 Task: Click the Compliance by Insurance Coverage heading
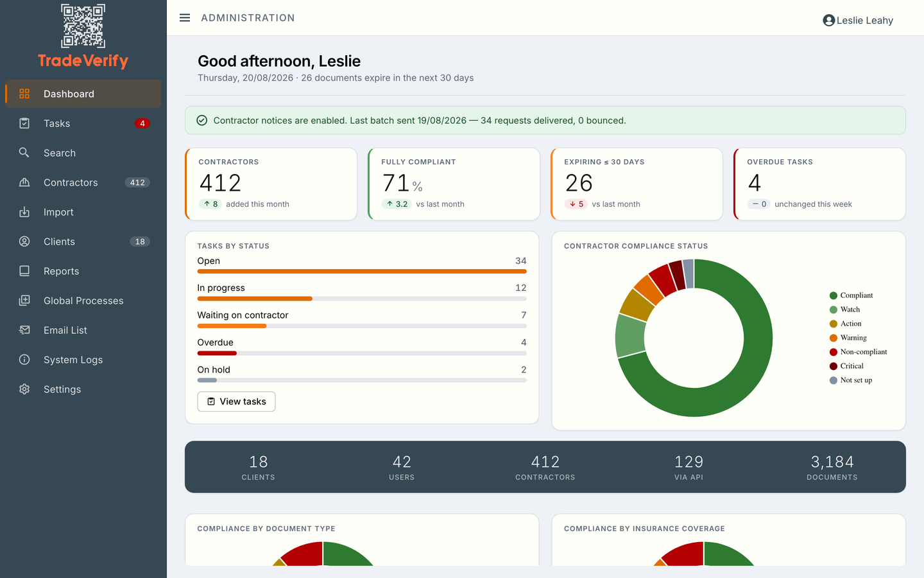point(644,529)
